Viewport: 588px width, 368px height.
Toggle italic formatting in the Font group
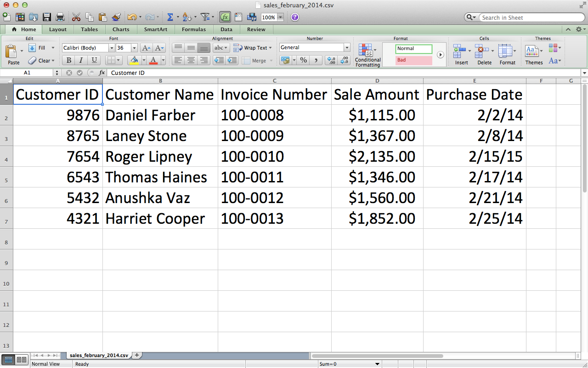click(x=81, y=60)
